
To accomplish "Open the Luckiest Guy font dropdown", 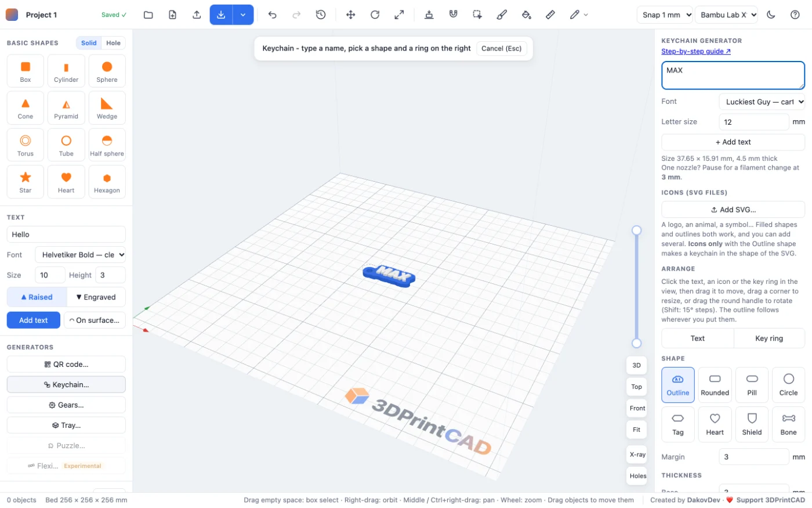I will coord(762,102).
